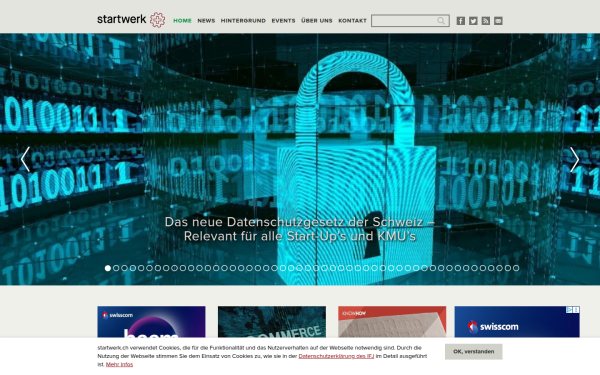600x375 pixels.
Task: Open EVENTS menu item
Action: (x=284, y=21)
